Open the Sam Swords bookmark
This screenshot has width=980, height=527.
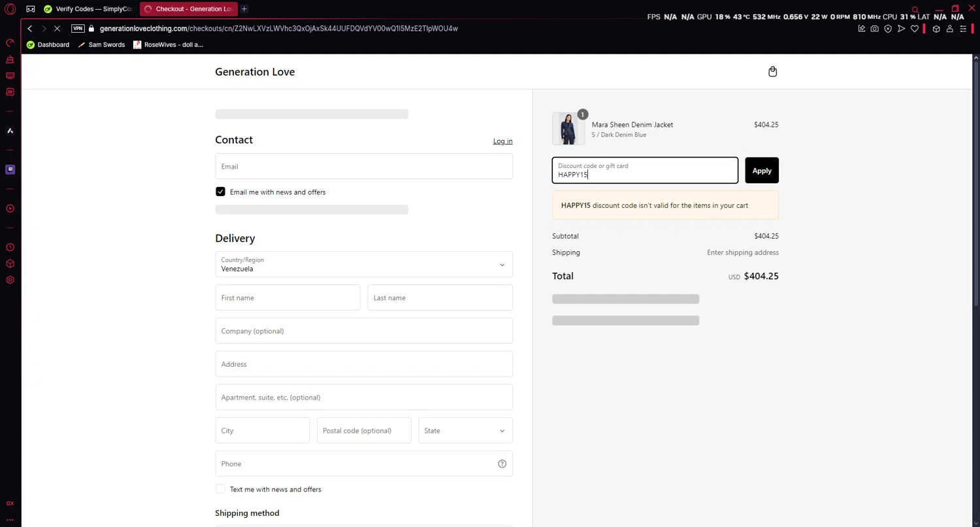coord(101,44)
